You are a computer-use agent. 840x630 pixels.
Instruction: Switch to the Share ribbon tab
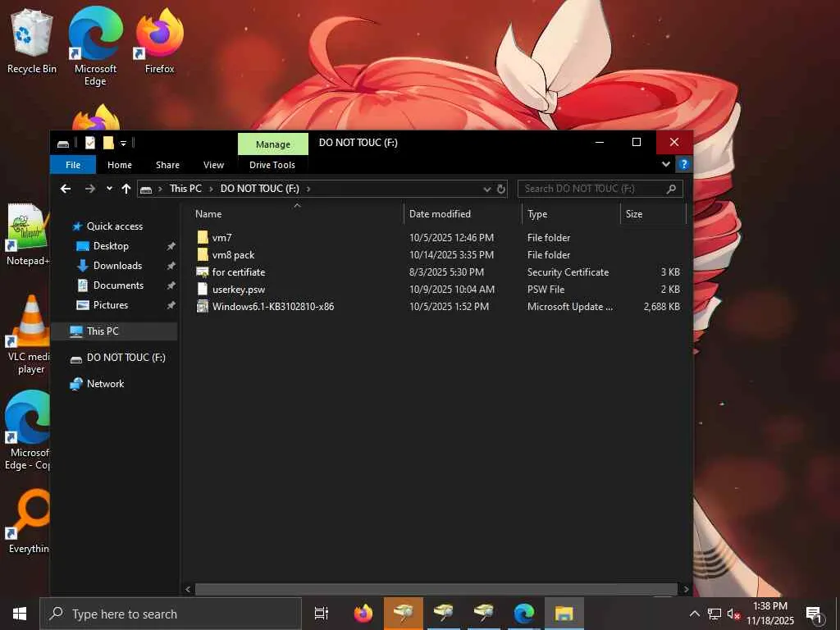click(167, 165)
